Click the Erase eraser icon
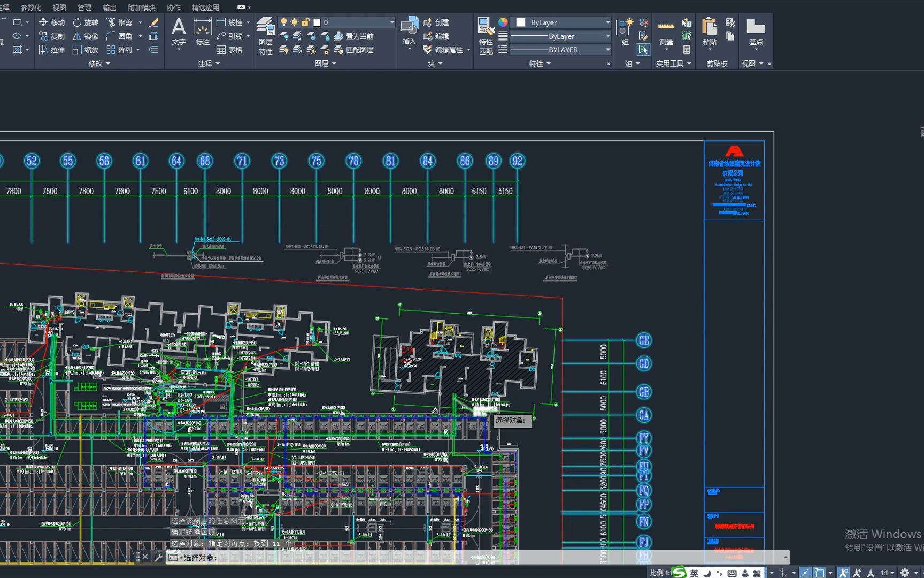Image resolution: width=924 pixels, height=578 pixels. pos(154,22)
